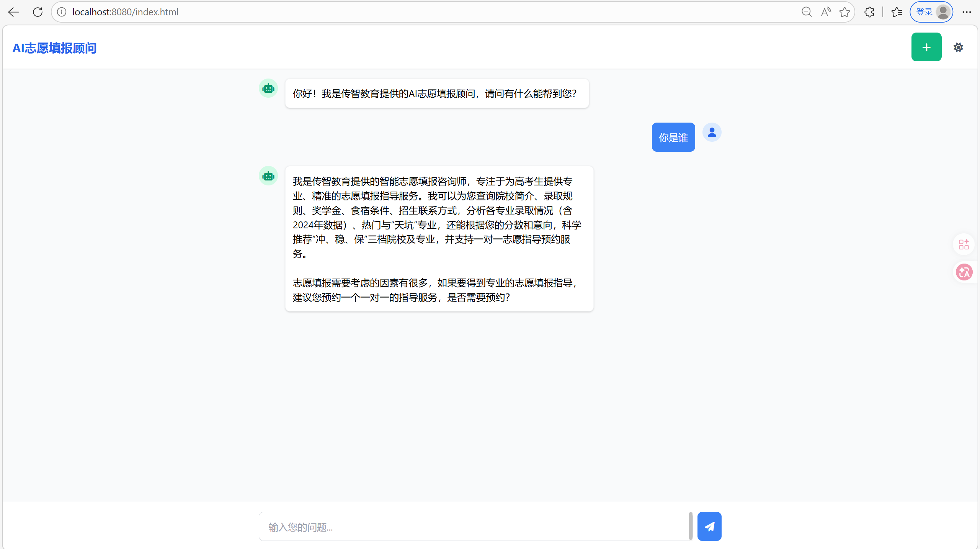Click the robot avatar beside the greeting message
This screenshot has width=980, height=549.
268,88
